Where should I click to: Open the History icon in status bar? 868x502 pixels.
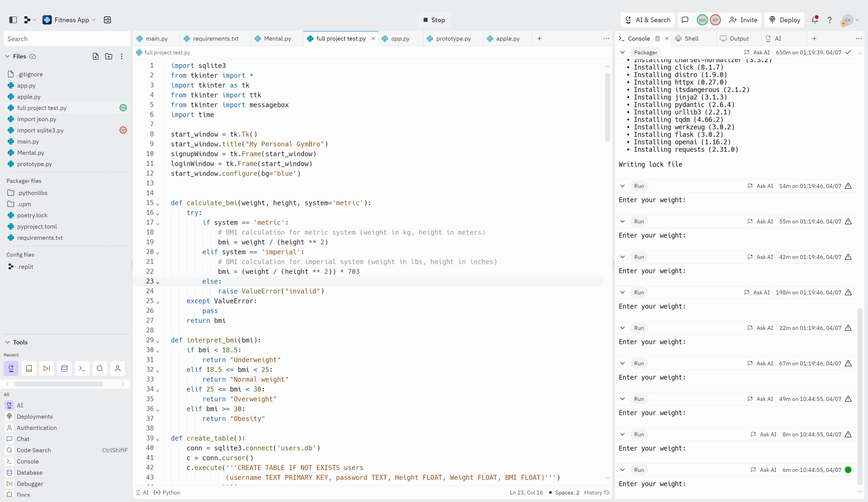[607, 493]
